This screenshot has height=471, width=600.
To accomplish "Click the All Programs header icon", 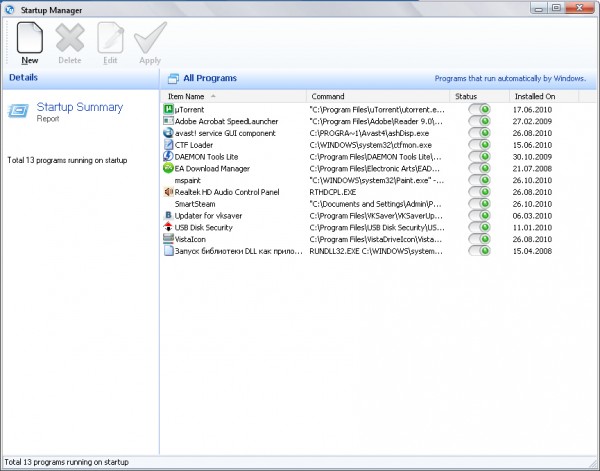I will (x=173, y=78).
